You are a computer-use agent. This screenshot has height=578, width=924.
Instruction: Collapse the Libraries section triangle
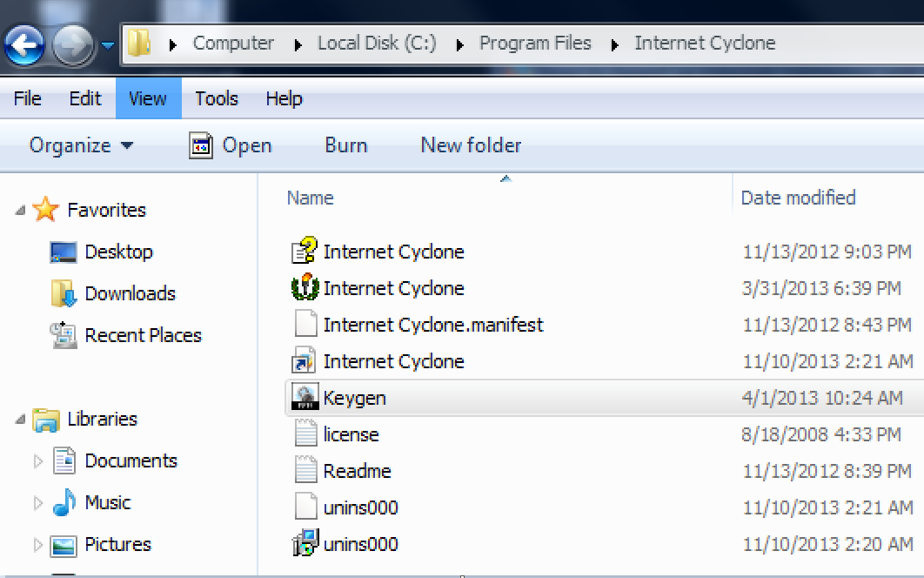(20, 419)
